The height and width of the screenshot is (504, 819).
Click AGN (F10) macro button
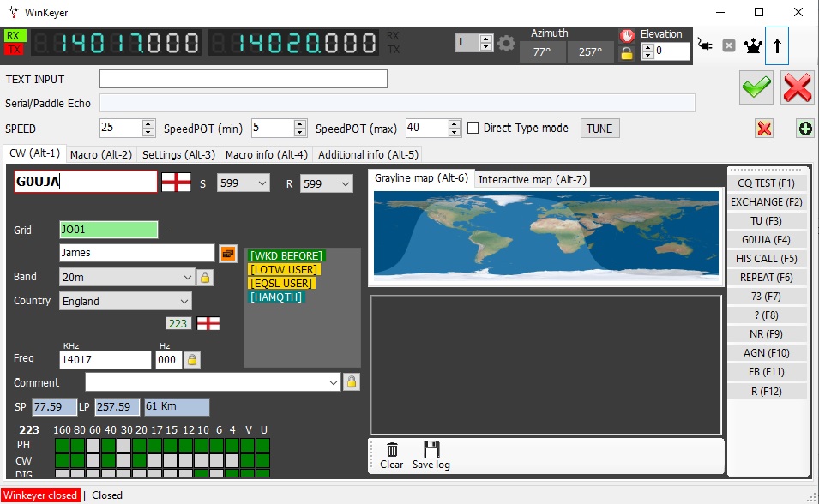pyautogui.click(x=766, y=353)
